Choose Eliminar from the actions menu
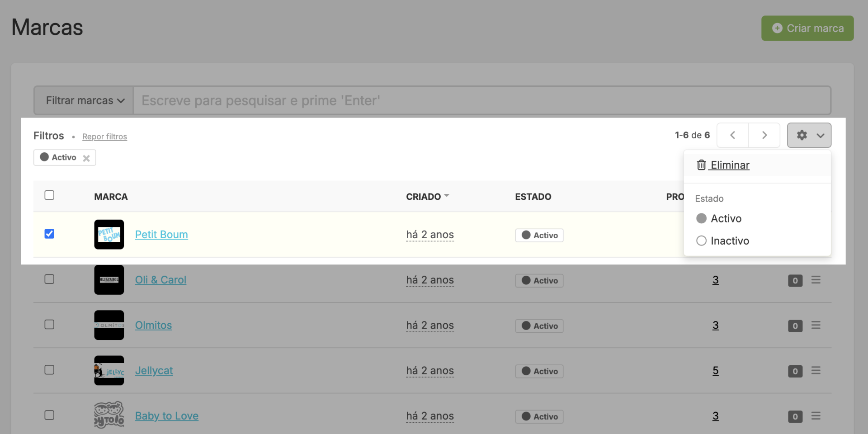The width and height of the screenshot is (868, 434). click(729, 165)
